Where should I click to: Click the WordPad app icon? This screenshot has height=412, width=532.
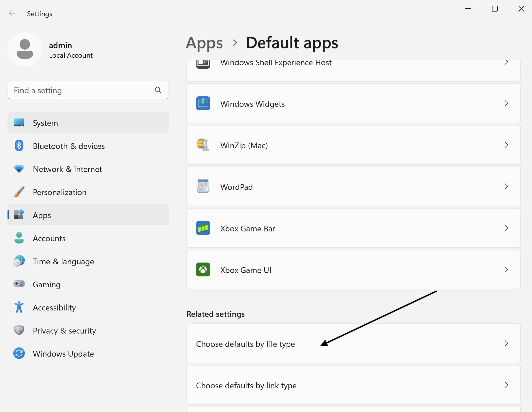[x=203, y=186]
